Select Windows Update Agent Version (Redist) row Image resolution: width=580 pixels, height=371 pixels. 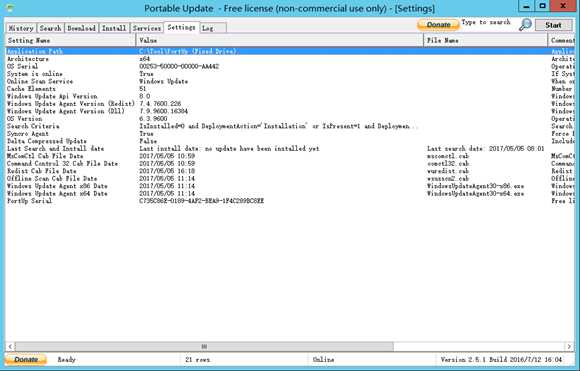[x=290, y=104]
